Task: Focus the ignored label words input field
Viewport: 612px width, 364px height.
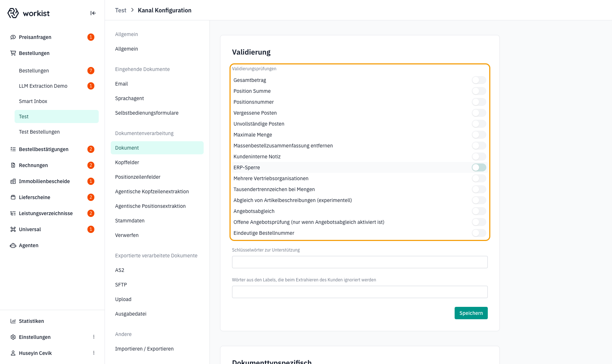Action: tap(360, 292)
